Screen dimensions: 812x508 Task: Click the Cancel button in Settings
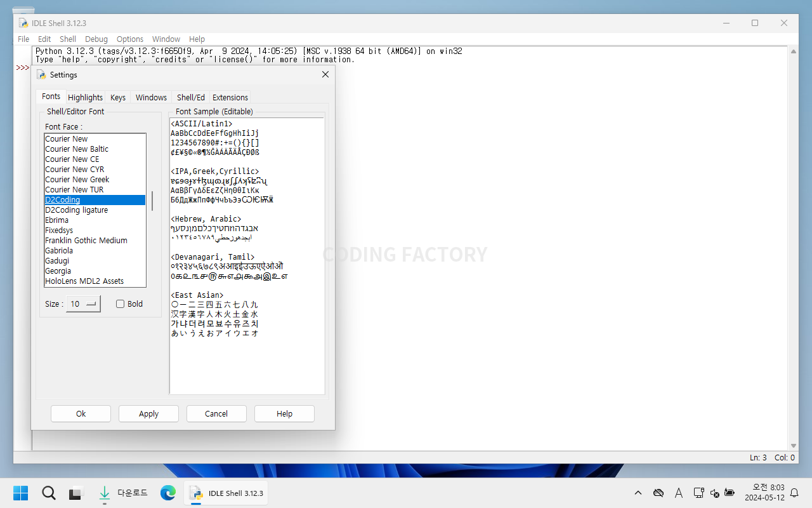216,413
